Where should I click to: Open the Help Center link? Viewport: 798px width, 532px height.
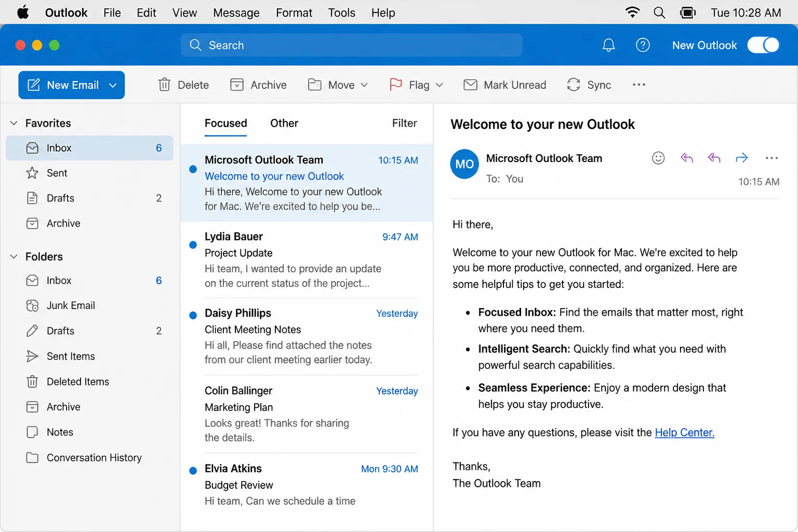tap(684, 432)
